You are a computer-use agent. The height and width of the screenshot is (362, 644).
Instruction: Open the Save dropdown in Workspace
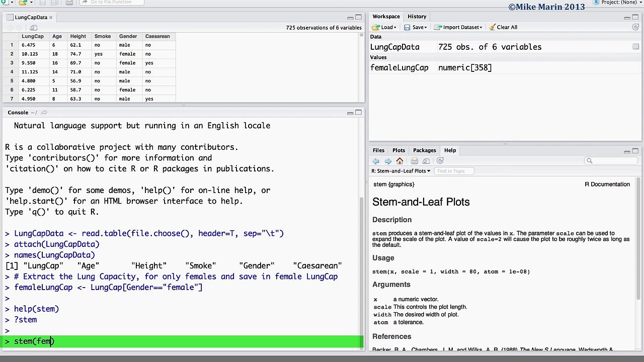416,27
